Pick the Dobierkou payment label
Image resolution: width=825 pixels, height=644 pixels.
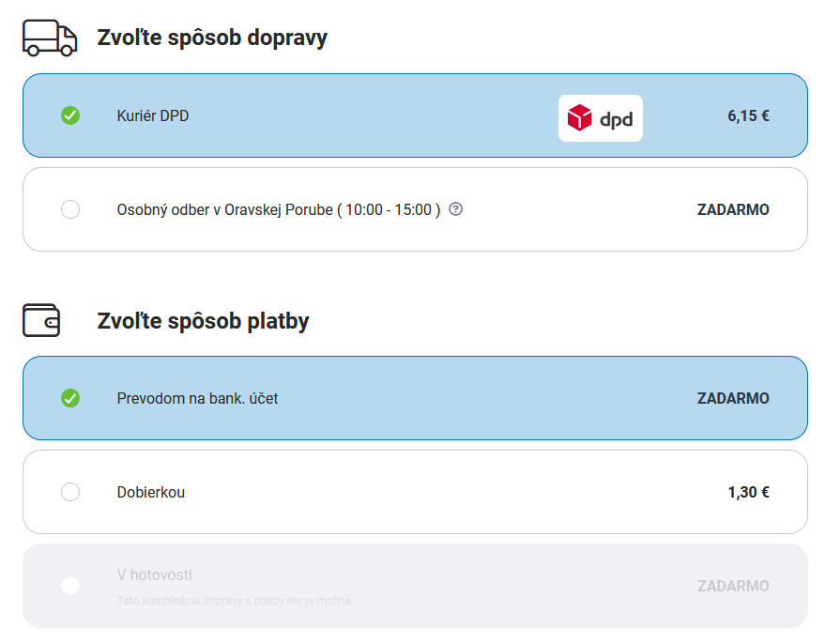[151, 492]
